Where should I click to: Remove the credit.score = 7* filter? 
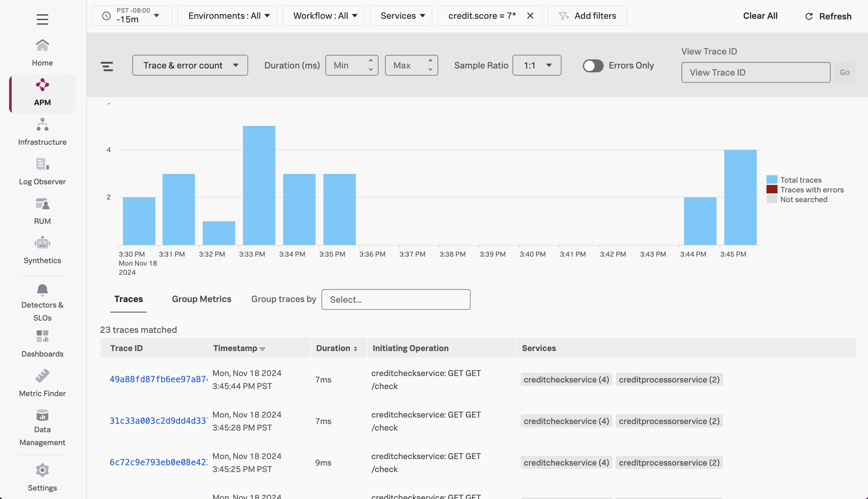530,16
